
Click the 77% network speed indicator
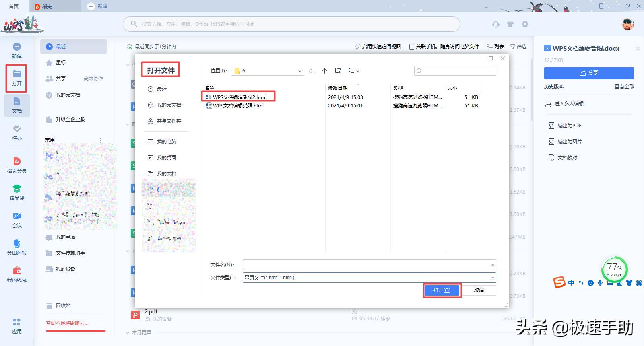(614, 269)
